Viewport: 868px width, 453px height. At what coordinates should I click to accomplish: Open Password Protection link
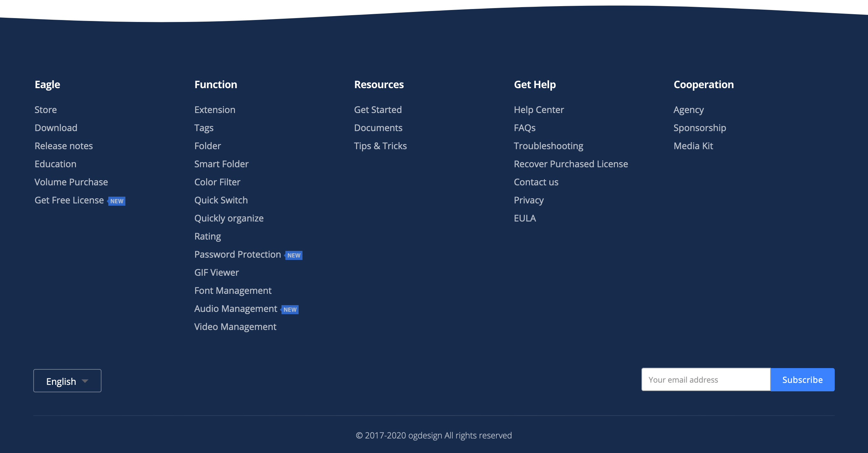click(x=238, y=254)
